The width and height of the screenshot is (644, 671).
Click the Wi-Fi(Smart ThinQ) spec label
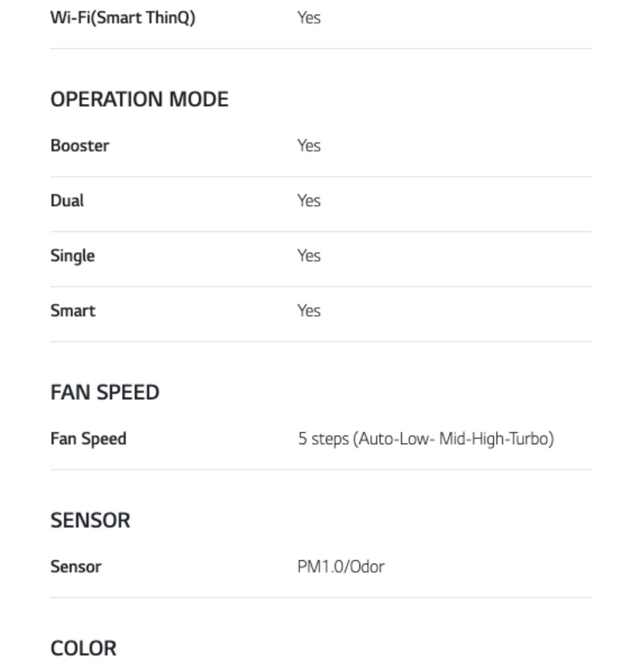(123, 18)
